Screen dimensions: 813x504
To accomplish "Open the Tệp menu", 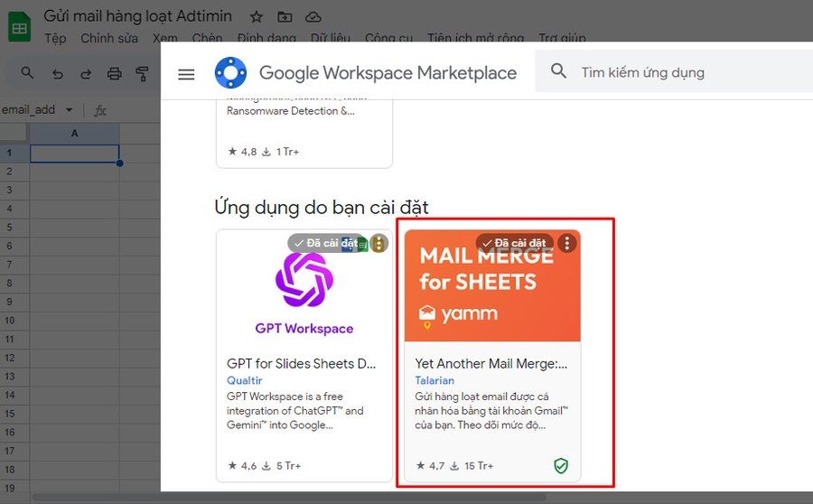I will [x=55, y=38].
